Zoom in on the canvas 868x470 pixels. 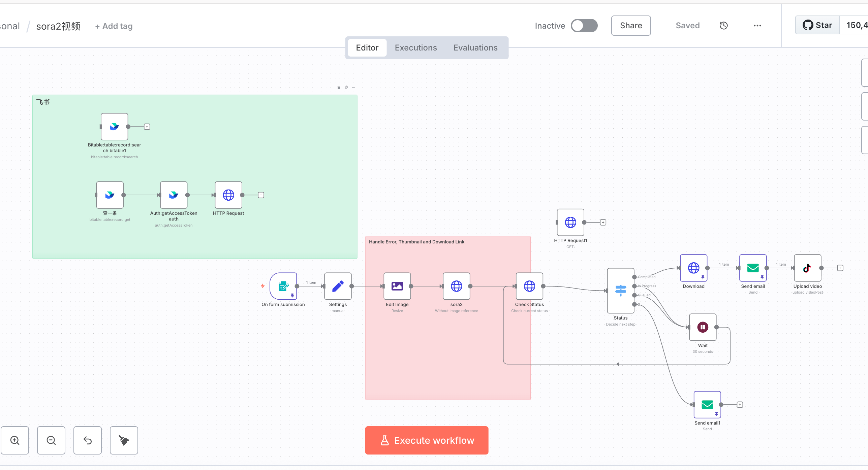[15, 440]
